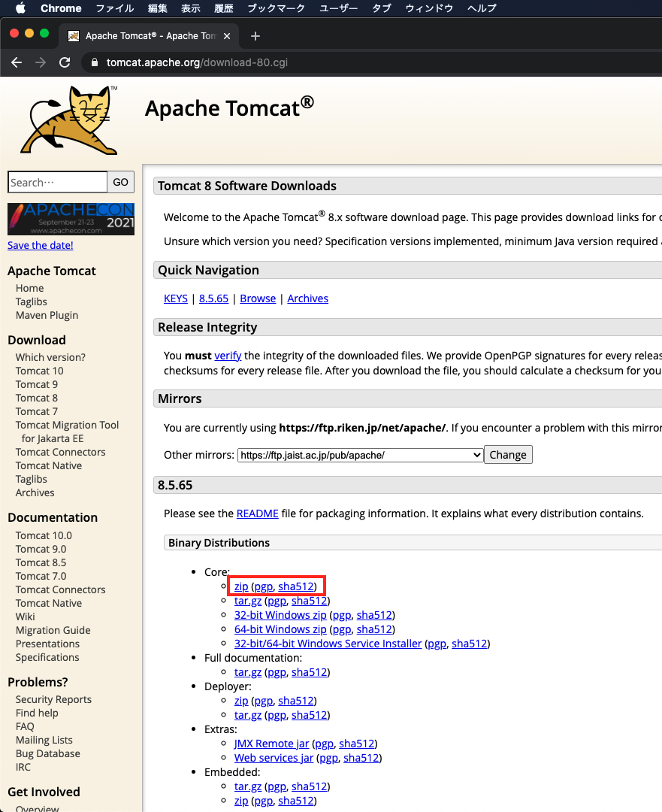Open Bug Database sidebar link
The width and height of the screenshot is (662, 812).
pos(47,753)
